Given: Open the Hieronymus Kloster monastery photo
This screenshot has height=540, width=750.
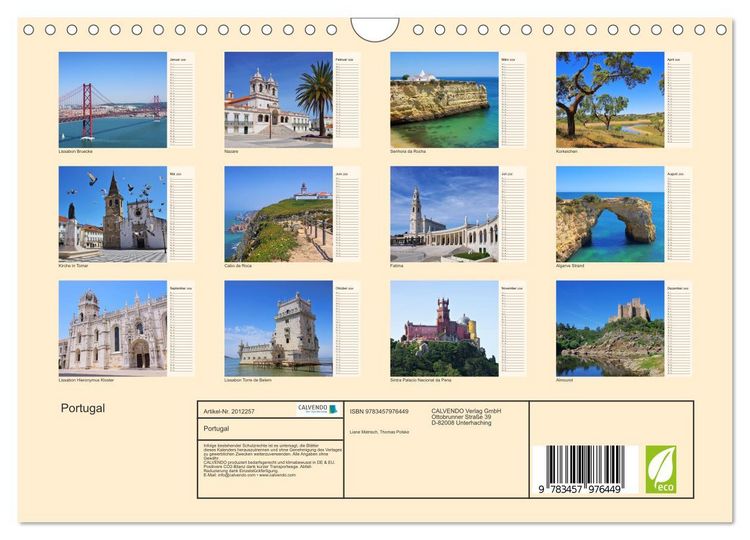Looking at the screenshot, I should (x=113, y=328).
